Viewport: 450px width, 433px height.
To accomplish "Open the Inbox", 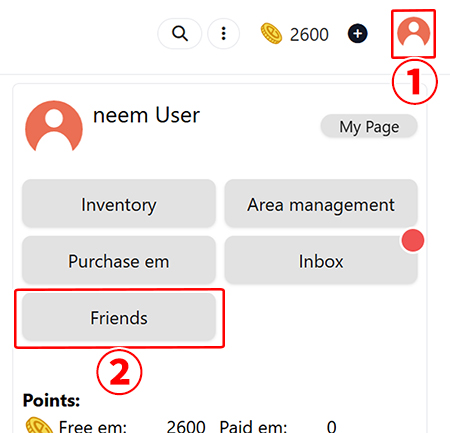I will pos(321,261).
